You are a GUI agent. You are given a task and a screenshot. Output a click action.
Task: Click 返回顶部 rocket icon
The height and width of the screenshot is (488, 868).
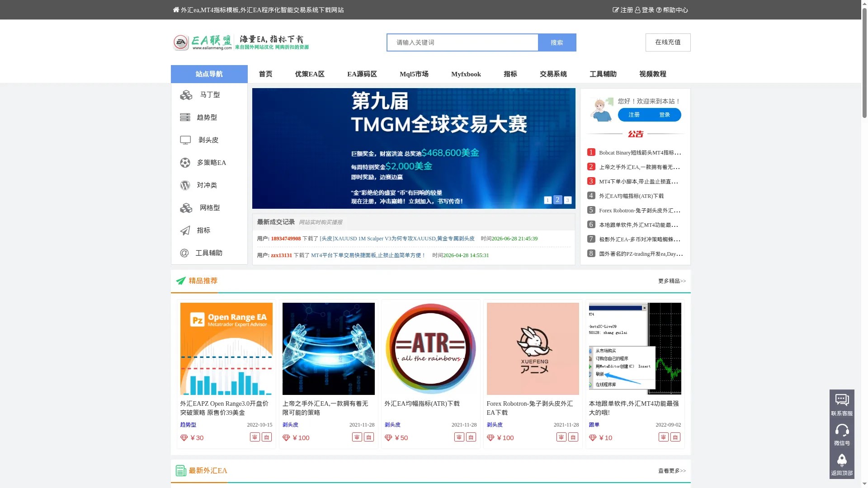[842, 460]
